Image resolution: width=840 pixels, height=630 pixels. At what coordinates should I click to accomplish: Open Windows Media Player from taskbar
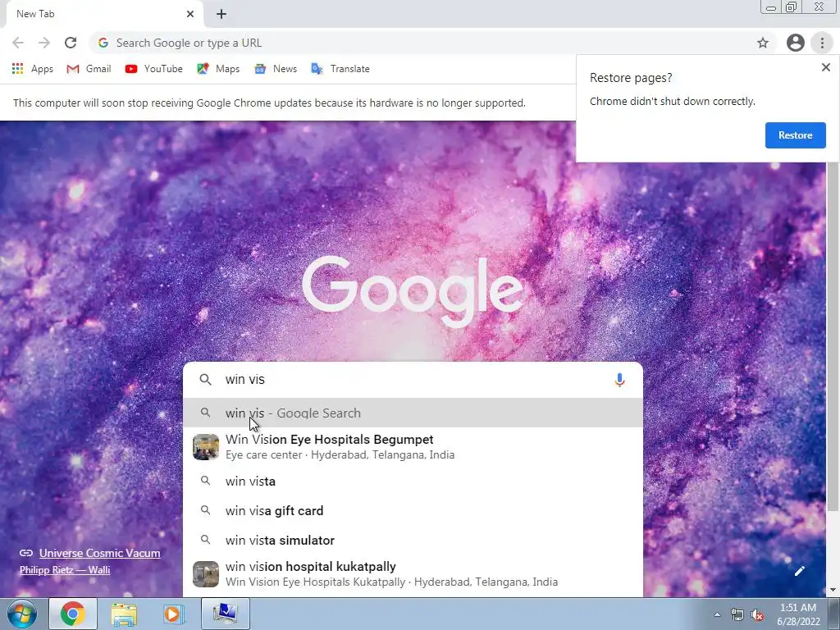pos(172,614)
